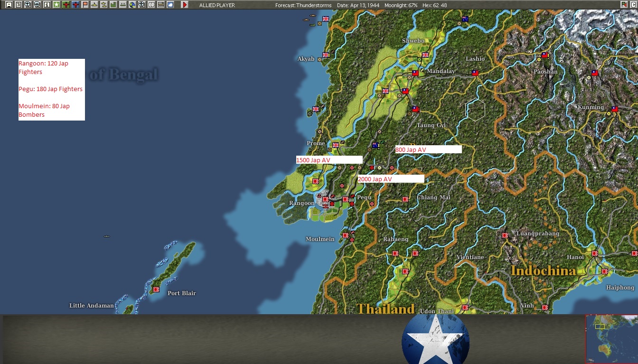Click the 'Thailand' region label
The height and width of the screenshot is (364, 638).
pyautogui.click(x=385, y=309)
